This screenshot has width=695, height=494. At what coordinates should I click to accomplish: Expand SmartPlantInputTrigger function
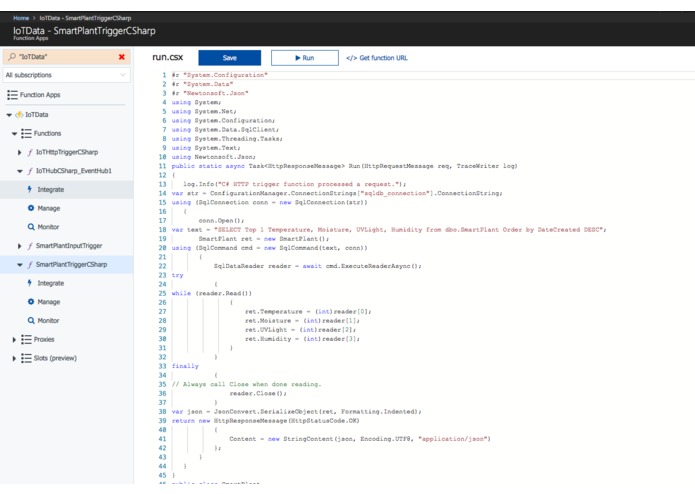coord(20,246)
